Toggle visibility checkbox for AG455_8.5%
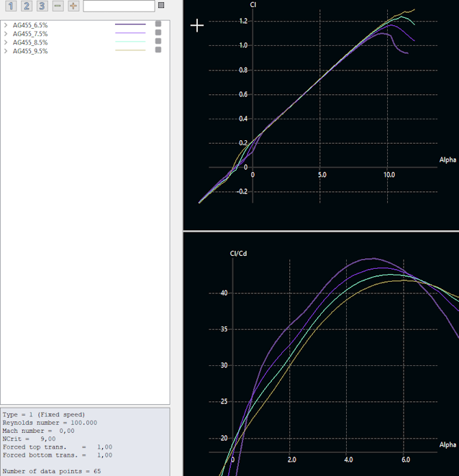The width and height of the screenshot is (459, 476). pyautogui.click(x=158, y=41)
